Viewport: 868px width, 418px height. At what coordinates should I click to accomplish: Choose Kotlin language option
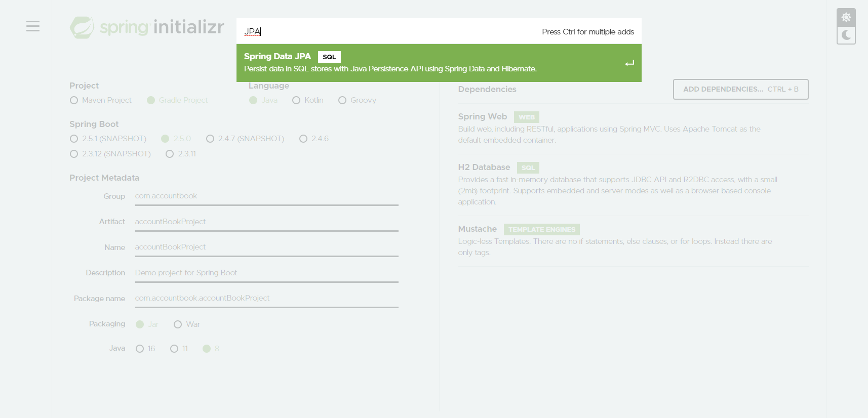point(308,100)
